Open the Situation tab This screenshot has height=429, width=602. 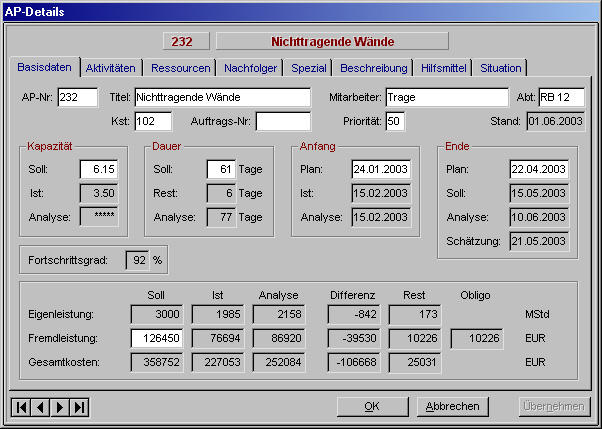[500, 68]
